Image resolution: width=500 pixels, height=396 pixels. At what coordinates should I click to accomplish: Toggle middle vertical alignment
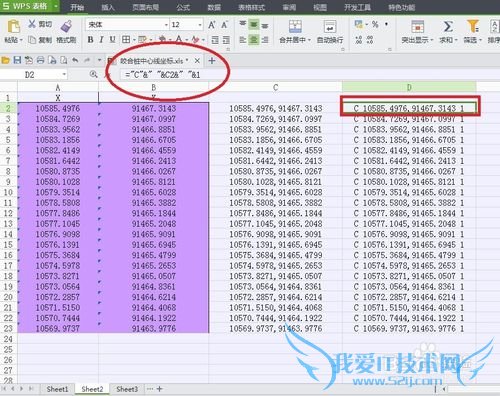pos(254,25)
